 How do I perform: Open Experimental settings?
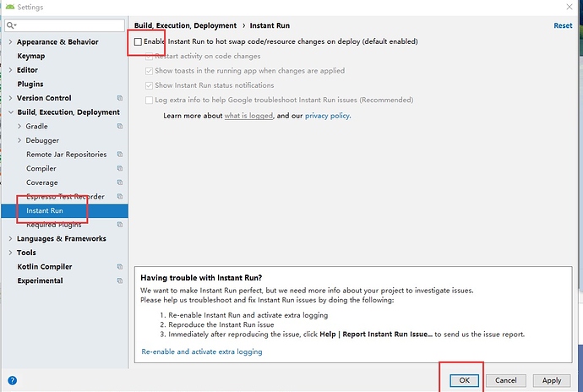(x=40, y=280)
